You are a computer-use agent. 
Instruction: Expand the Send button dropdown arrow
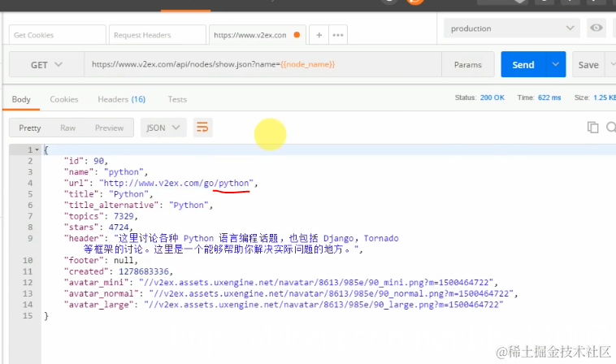click(x=556, y=64)
